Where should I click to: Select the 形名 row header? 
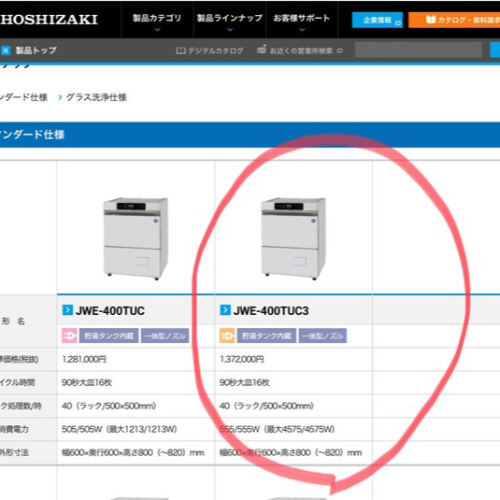click(13, 321)
